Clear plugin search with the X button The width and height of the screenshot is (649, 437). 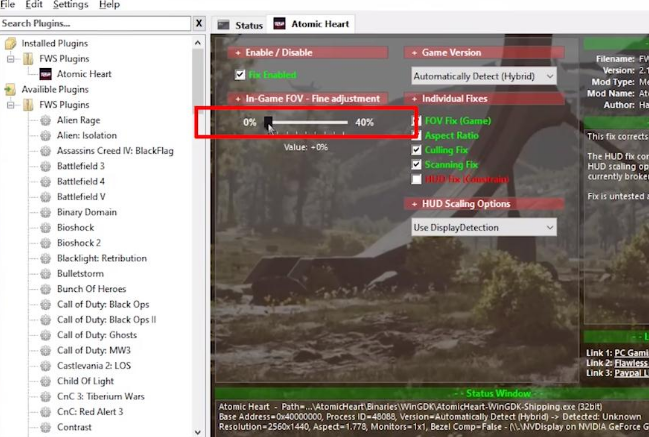point(199,23)
